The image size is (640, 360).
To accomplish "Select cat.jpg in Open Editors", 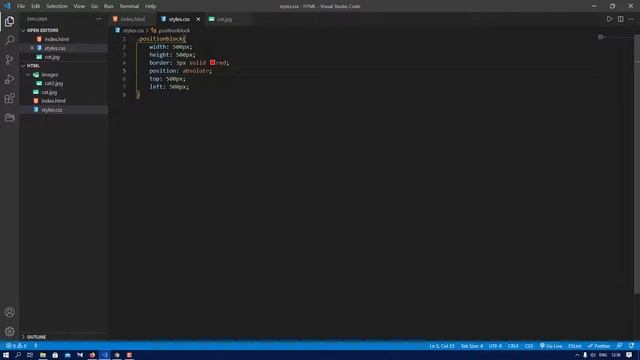I will click(52, 57).
